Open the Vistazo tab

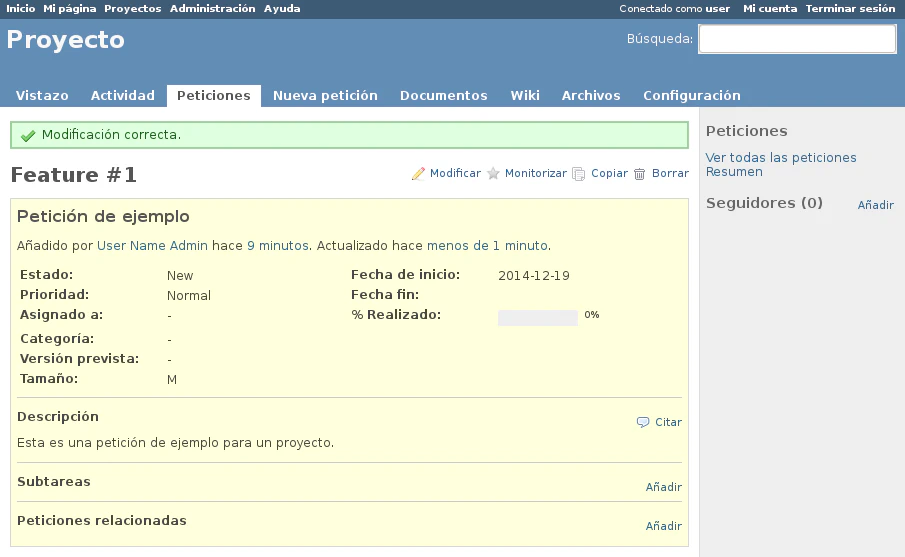42,96
